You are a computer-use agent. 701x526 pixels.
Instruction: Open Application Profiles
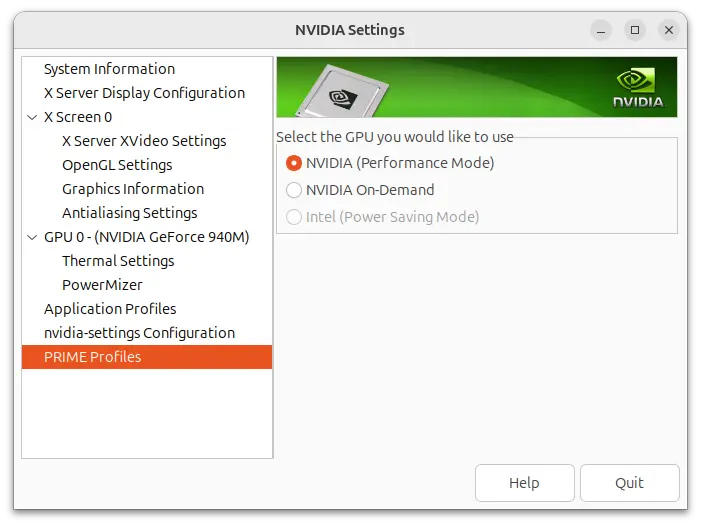point(110,309)
